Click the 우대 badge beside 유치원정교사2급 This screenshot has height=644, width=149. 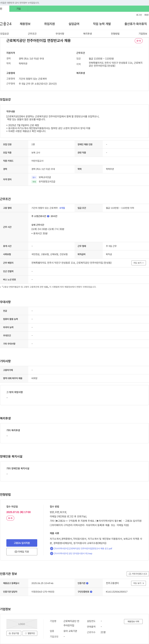(34, 182)
